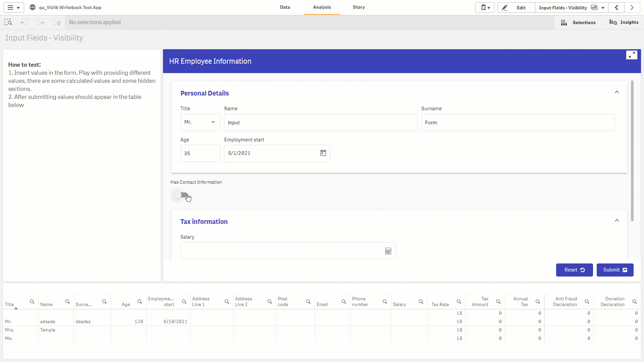This screenshot has height=362, width=644.
Task: Collapse the Tax information section
Action: tap(617, 221)
